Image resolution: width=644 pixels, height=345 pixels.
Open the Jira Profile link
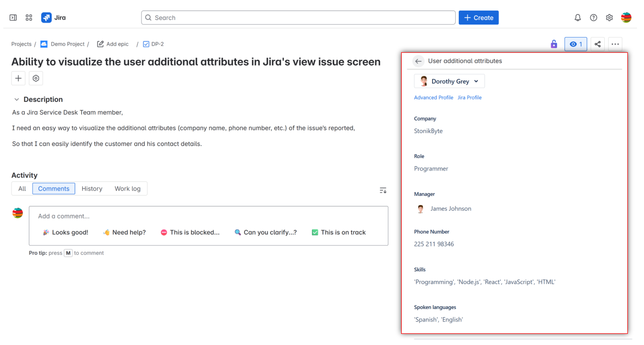(x=469, y=97)
